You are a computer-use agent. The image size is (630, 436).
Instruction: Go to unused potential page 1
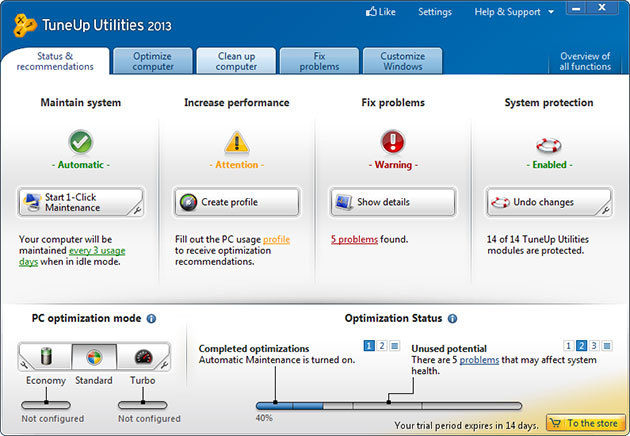tap(568, 345)
